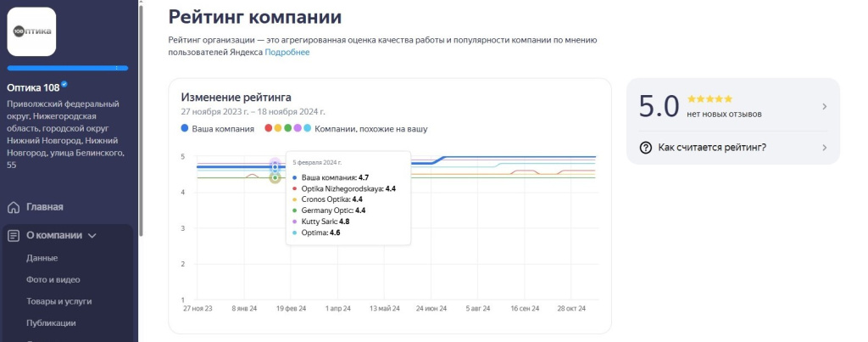This screenshot has height=342, width=868.
Task: Open Публикации in the sidebar
Action: (51, 323)
